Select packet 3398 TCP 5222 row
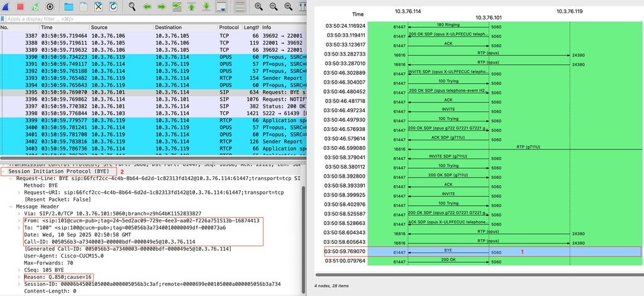 [x=153, y=113]
